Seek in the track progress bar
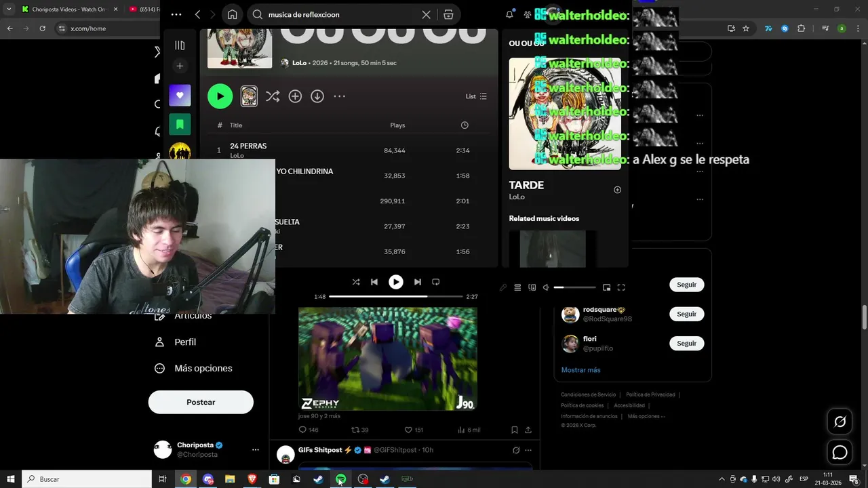The width and height of the screenshot is (868, 488). coord(395,296)
